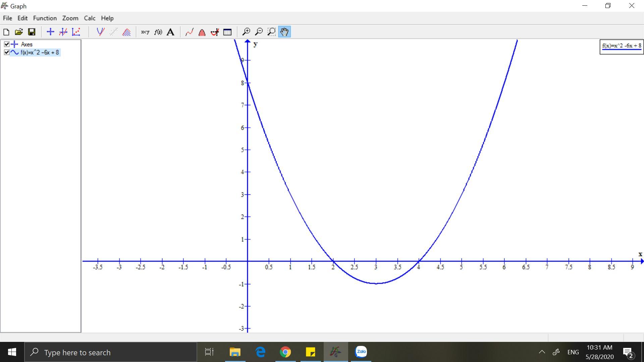Open the Calc menu
The width and height of the screenshot is (644, 362).
click(x=90, y=18)
